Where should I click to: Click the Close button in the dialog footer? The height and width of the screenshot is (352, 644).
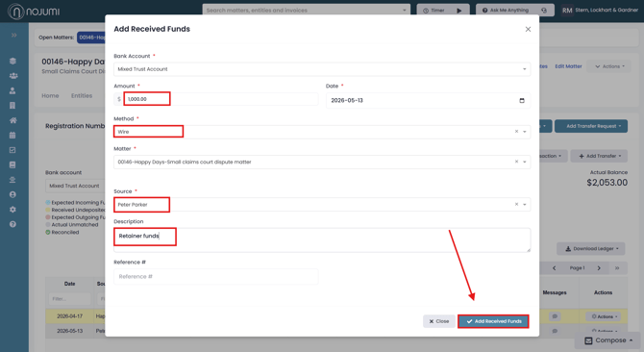439,321
